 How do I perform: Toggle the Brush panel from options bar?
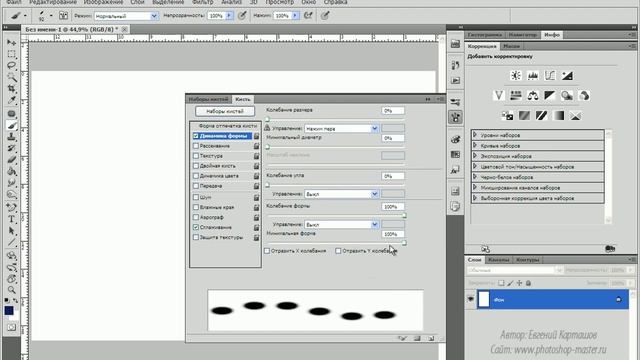63,16
